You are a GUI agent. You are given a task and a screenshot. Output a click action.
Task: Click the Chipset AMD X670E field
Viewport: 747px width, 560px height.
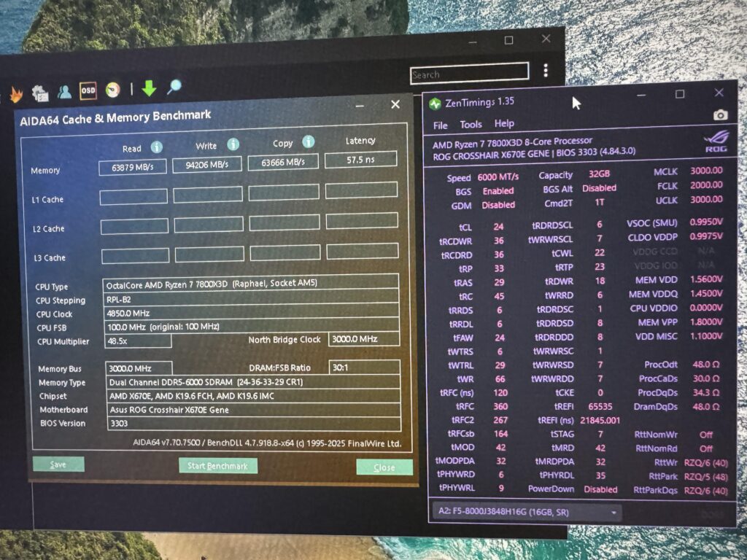click(253, 396)
